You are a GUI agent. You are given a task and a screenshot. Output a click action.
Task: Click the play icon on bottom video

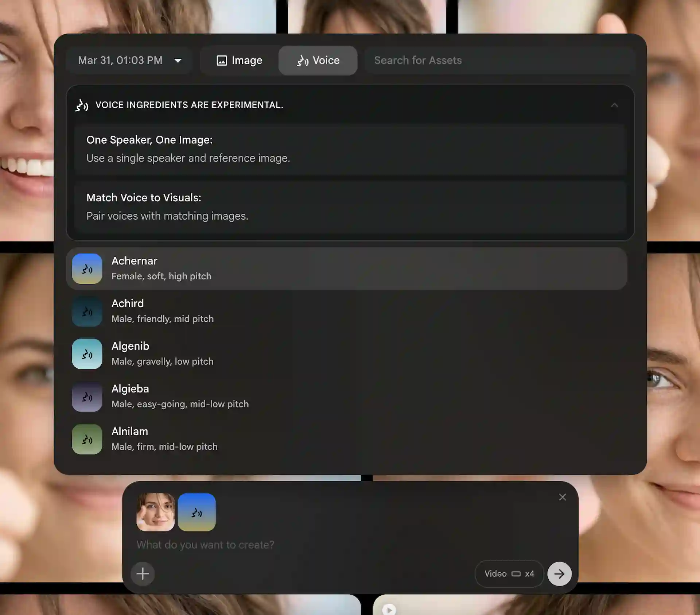389,609
